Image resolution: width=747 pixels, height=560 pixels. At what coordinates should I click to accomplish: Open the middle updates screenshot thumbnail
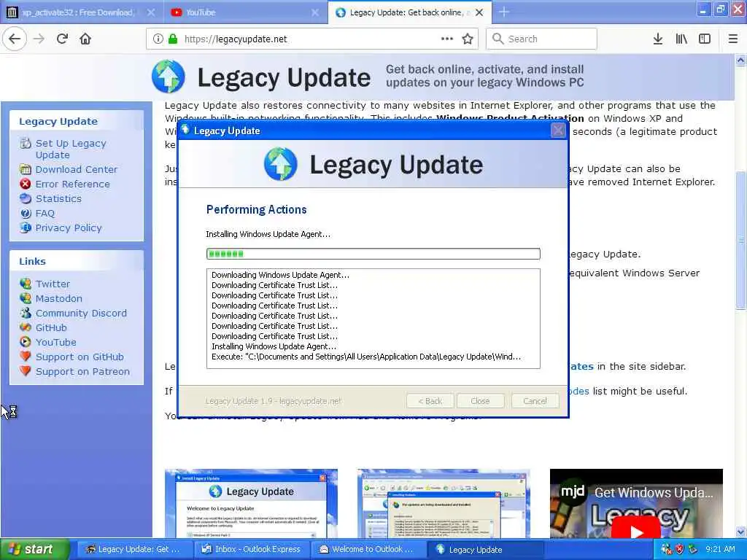444,503
